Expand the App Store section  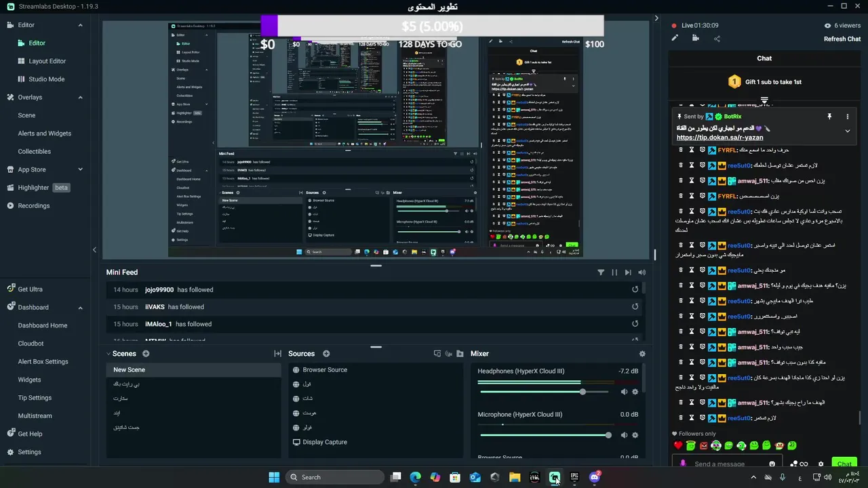(x=80, y=169)
